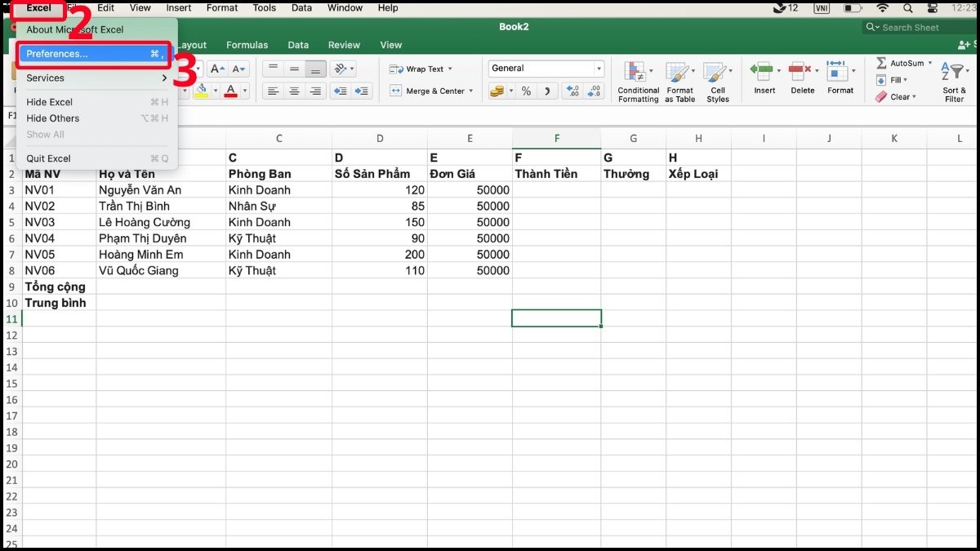
Task: Open macOS Spotlight search icon
Action: (x=908, y=8)
